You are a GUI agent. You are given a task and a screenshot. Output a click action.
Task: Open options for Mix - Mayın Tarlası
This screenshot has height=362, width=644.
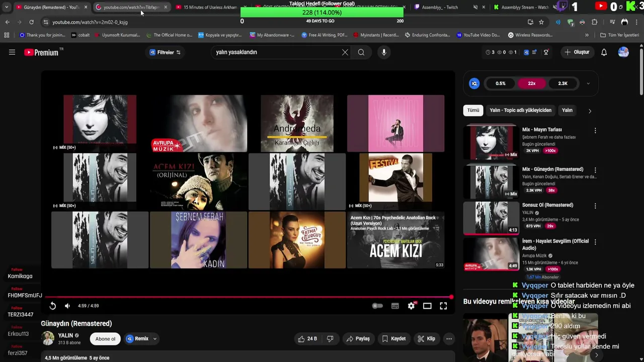(595, 130)
